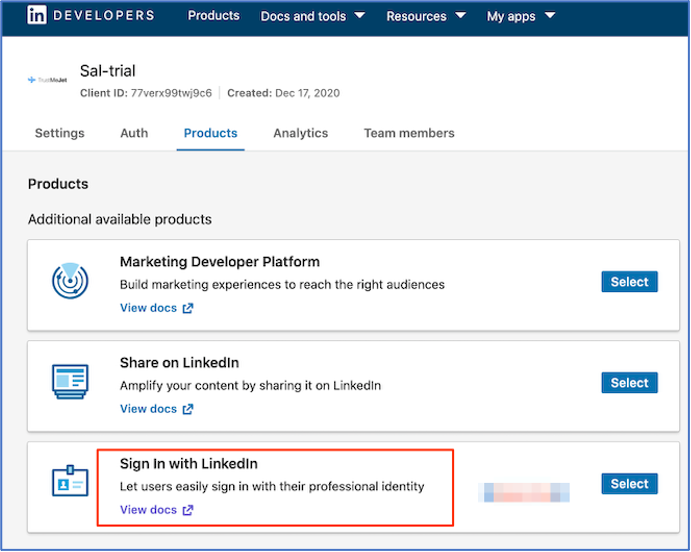691x552 pixels.
Task: Open View docs for Sign In with LinkedIn
Action: pos(149,510)
